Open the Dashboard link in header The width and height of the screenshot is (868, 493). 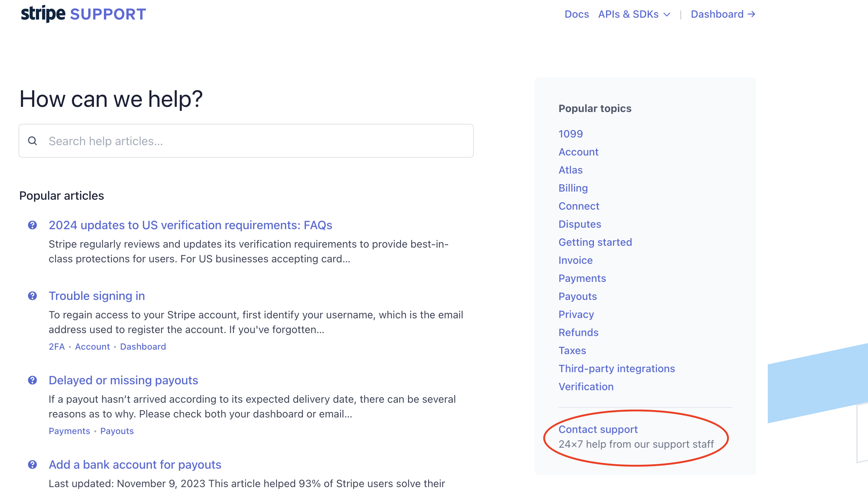pos(717,14)
